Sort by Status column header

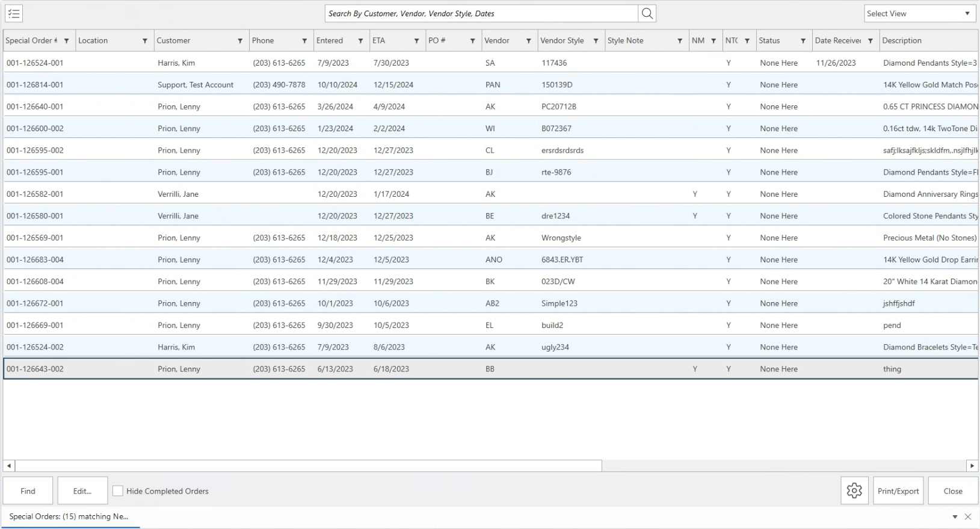coord(769,41)
